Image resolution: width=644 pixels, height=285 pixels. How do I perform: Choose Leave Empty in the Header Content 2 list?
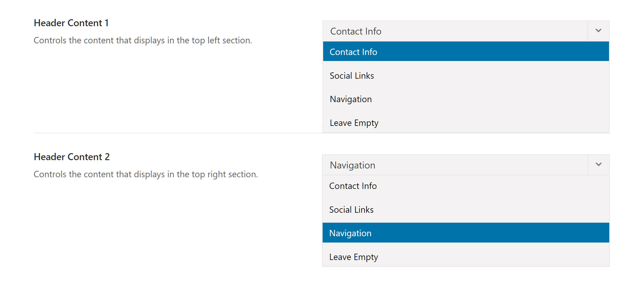coord(466,257)
